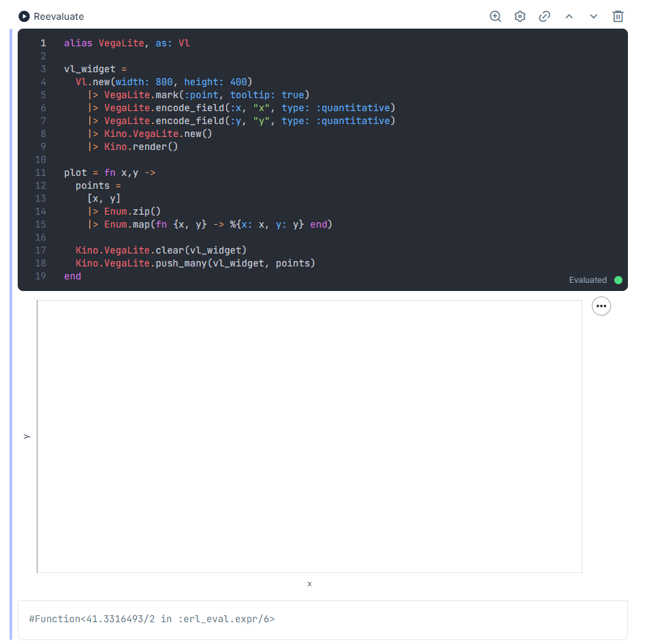Click Kino.VegaLite.push_many line
The height and width of the screenshot is (644, 647).
(x=195, y=263)
